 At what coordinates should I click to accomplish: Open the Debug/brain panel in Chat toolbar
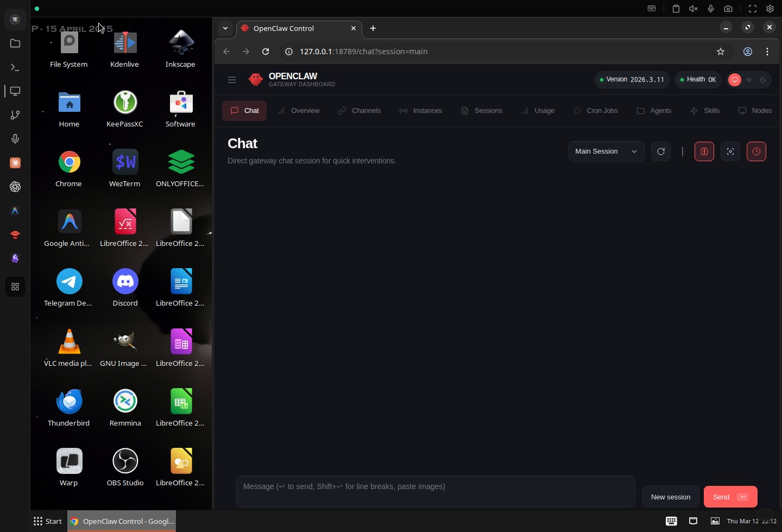[x=704, y=151]
